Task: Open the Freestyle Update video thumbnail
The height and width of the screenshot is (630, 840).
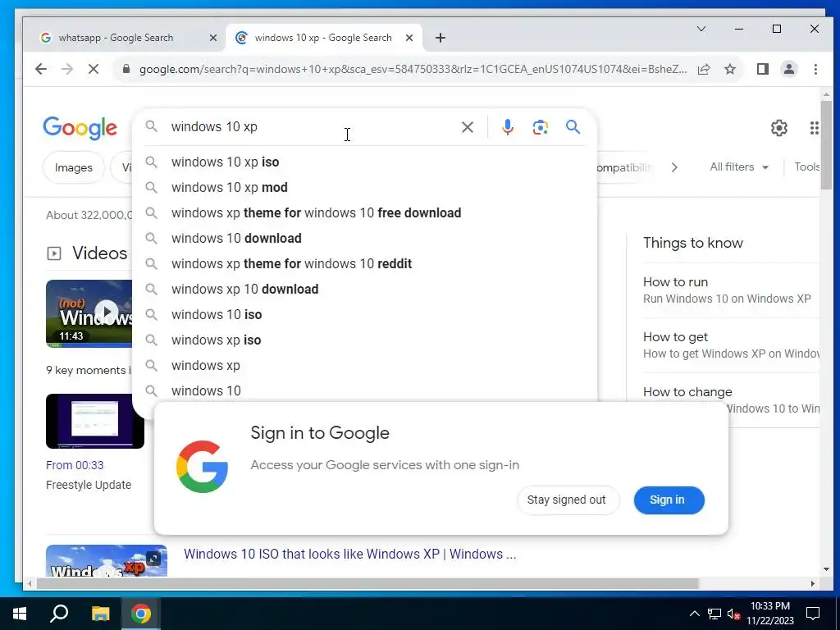Action: [95, 421]
